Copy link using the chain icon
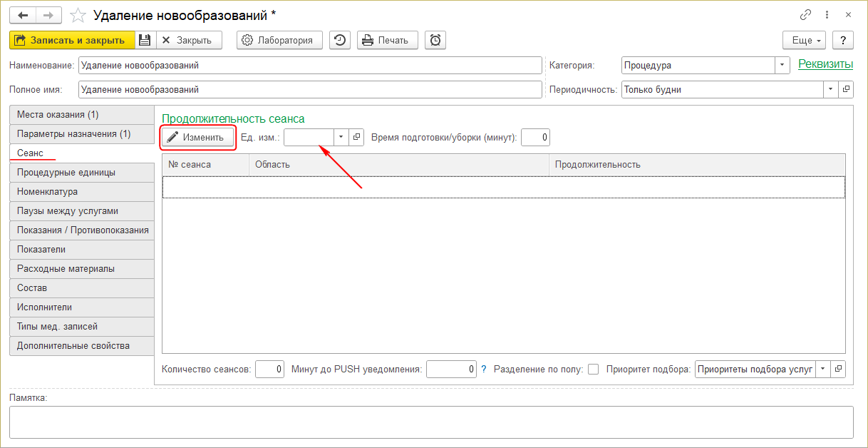Image resolution: width=868 pixels, height=448 pixels. [806, 14]
